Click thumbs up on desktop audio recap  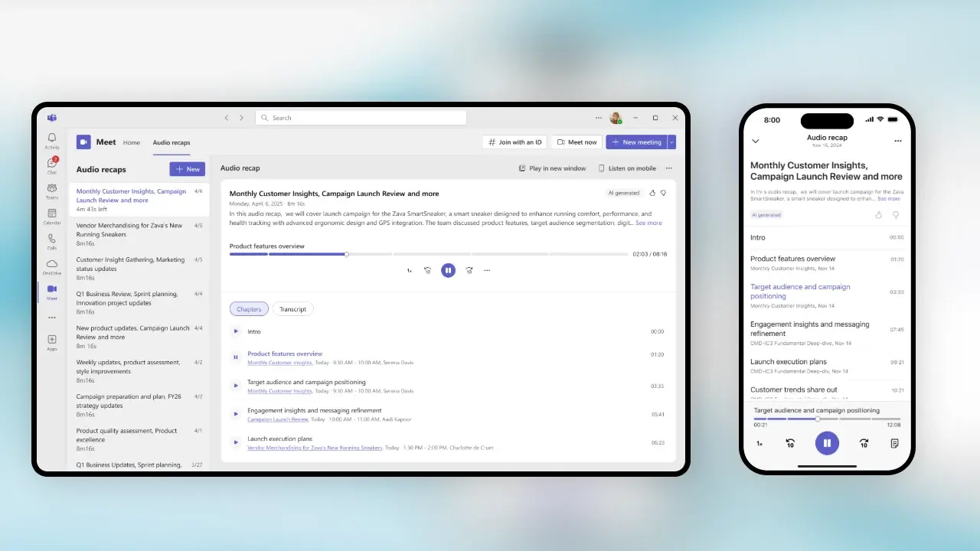pos(652,194)
